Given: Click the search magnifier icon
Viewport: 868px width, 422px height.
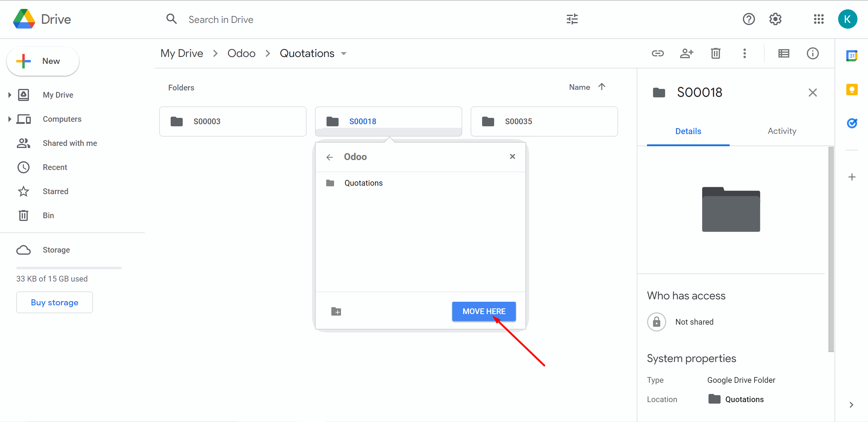Looking at the screenshot, I should (x=172, y=19).
